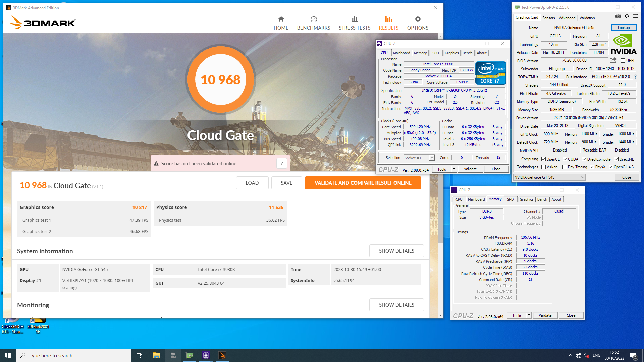Click the question mark help icon
Viewport: 644px width, 362px height.
point(282,163)
